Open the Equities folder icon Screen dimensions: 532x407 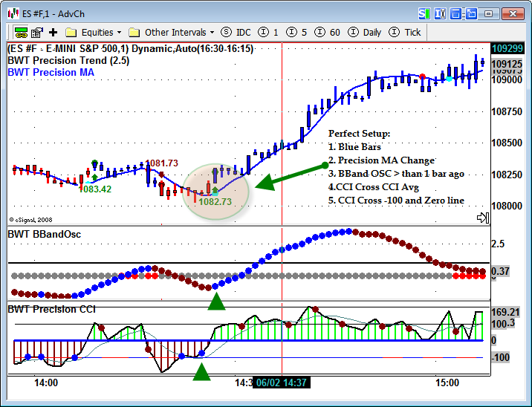(71, 33)
